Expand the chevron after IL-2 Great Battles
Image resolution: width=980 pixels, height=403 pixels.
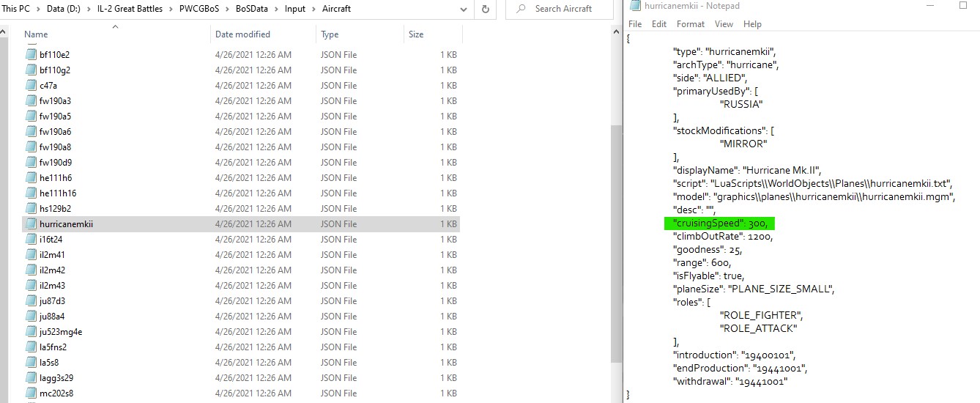tap(171, 9)
